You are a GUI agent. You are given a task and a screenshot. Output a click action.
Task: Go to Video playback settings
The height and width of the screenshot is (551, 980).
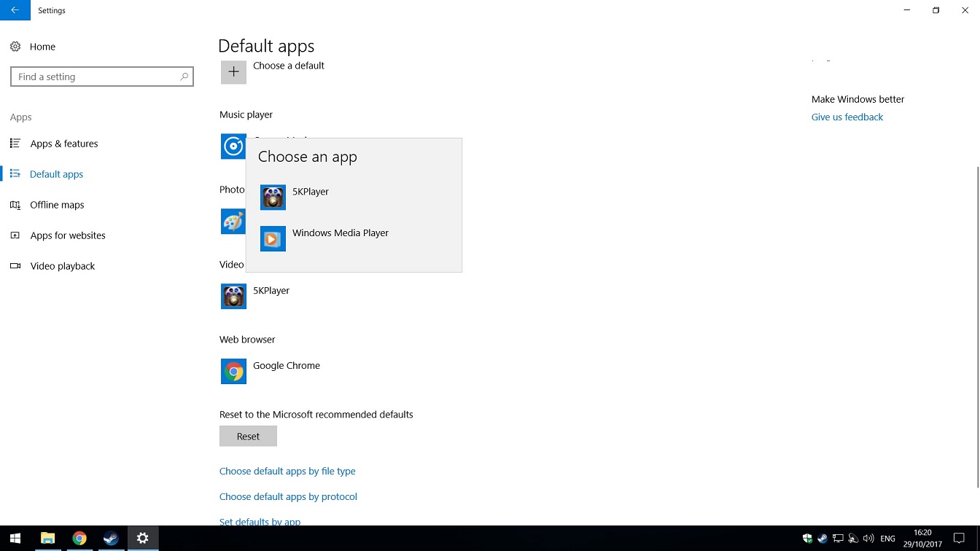point(62,266)
